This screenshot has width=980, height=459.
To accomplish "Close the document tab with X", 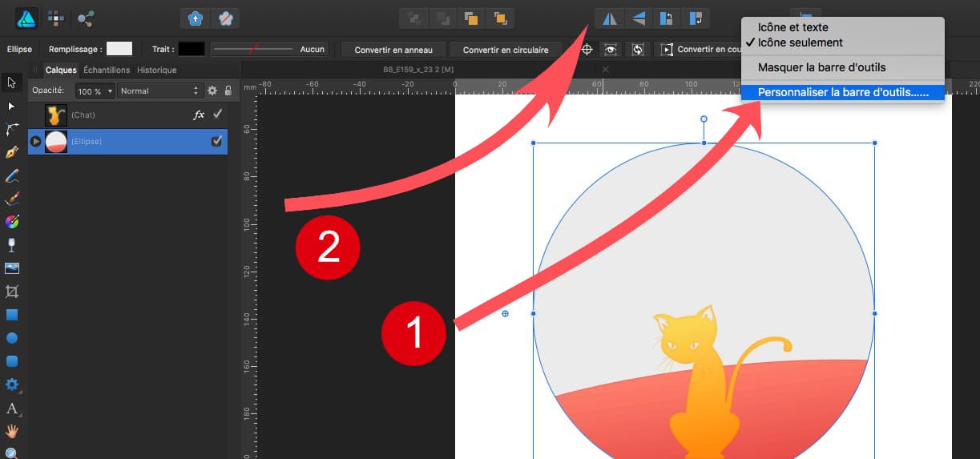I will click(605, 70).
